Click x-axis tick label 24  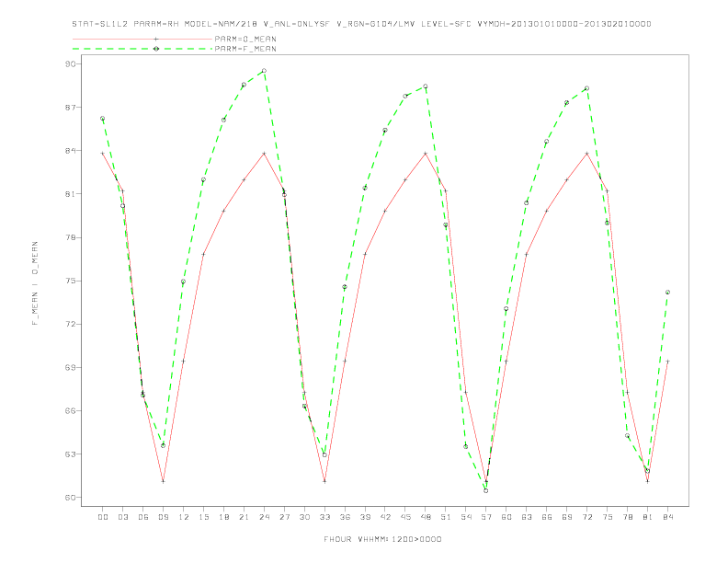click(x=264, y=517)
